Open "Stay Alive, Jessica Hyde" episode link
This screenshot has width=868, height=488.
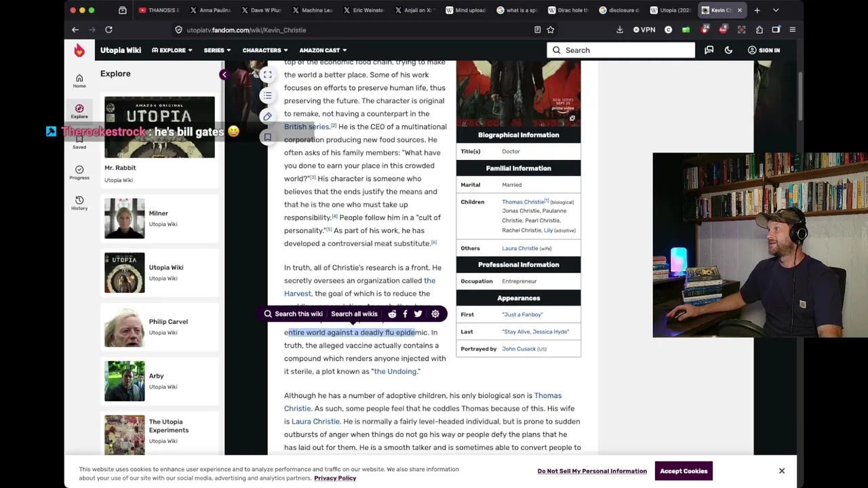pyautogui.click(x=536, y=332)
